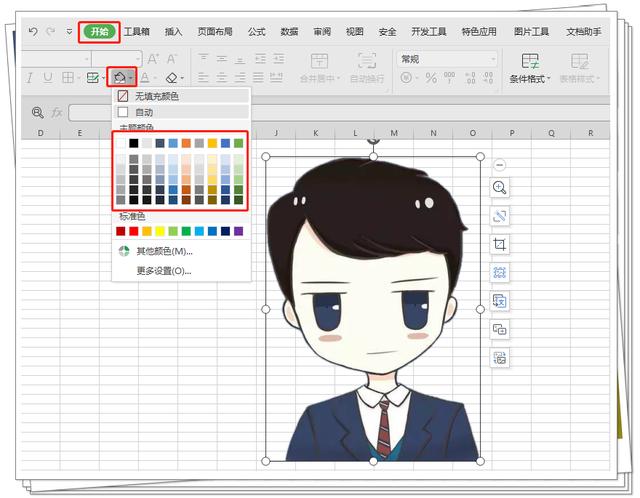Click the middle vertical align icon
Viewport: 640px width, 498px height.
coord(222,58)
